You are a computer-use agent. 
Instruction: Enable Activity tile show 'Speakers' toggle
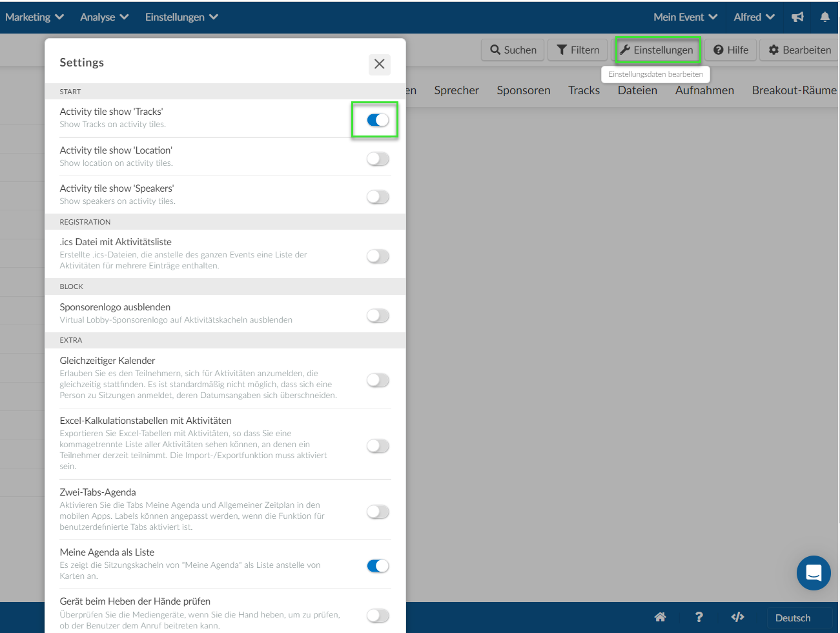point(378,197)
